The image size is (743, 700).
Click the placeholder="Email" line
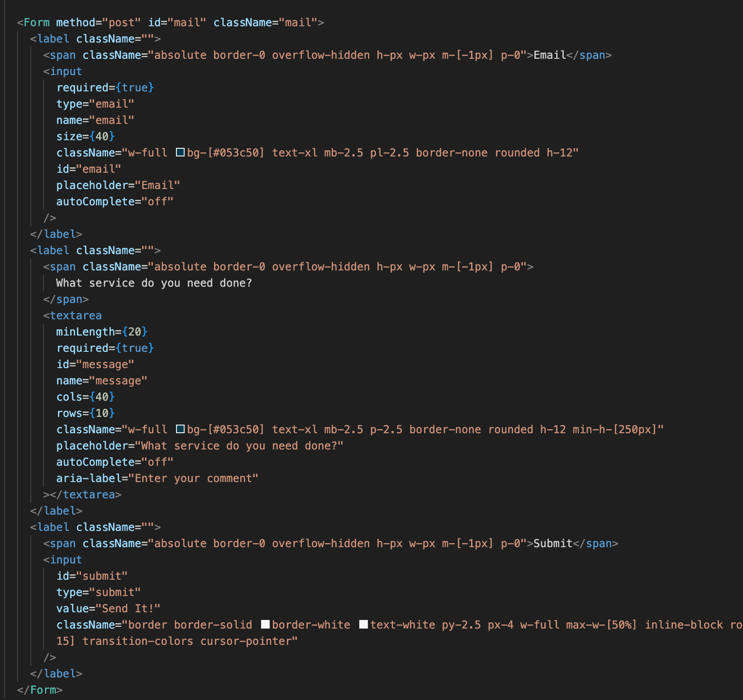[x=118, y=185]
